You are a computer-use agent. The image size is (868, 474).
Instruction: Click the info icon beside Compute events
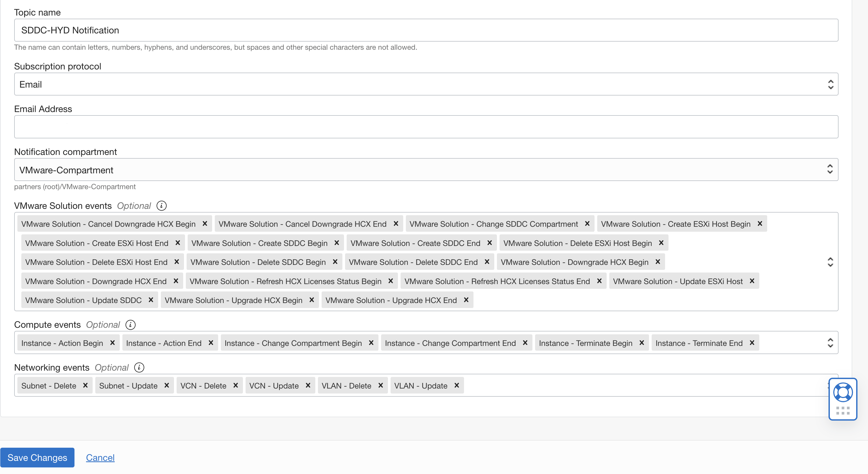point(130,325)
